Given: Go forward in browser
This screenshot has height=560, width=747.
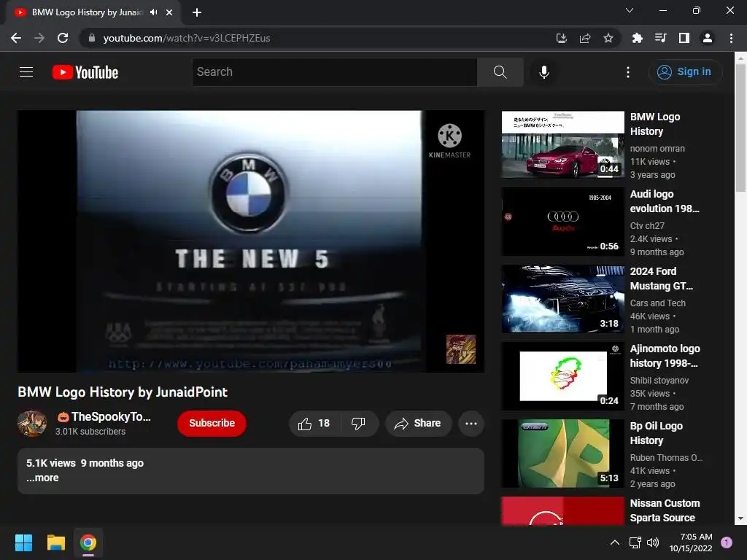Looking at the screenshot, I should [39, 38].
